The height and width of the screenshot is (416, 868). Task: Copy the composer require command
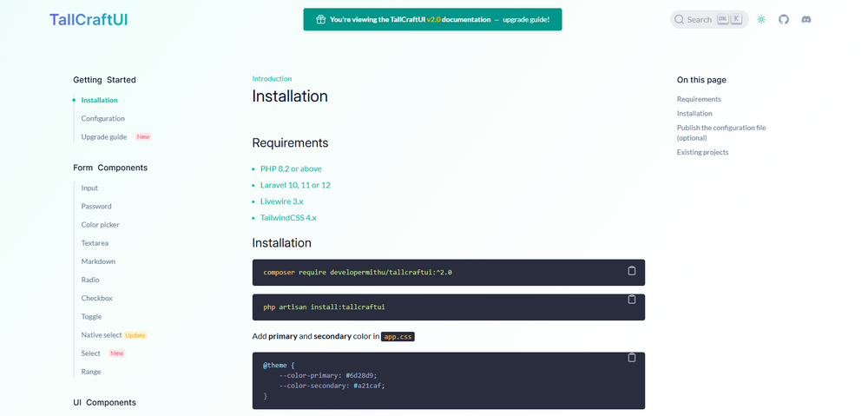[x=632, y=271]
